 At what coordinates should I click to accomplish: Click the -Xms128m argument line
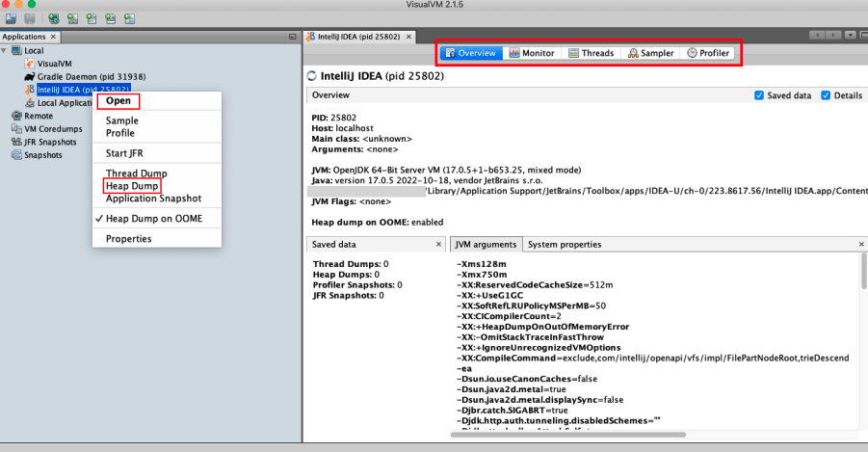(x=481, y=264)
